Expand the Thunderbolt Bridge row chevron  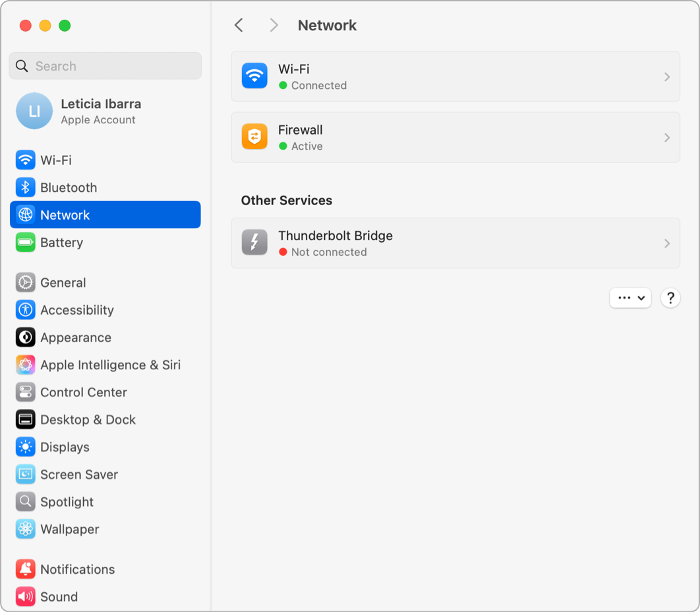(x=666, y=243)
